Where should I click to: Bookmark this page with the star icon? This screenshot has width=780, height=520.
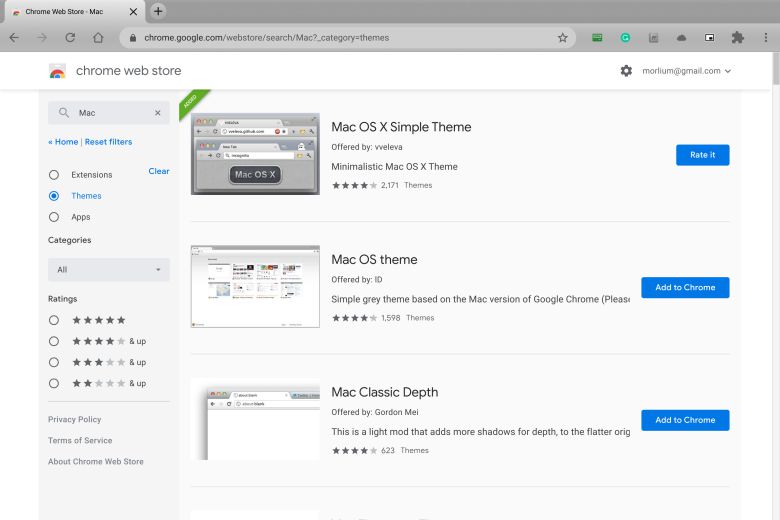(562, 38)
